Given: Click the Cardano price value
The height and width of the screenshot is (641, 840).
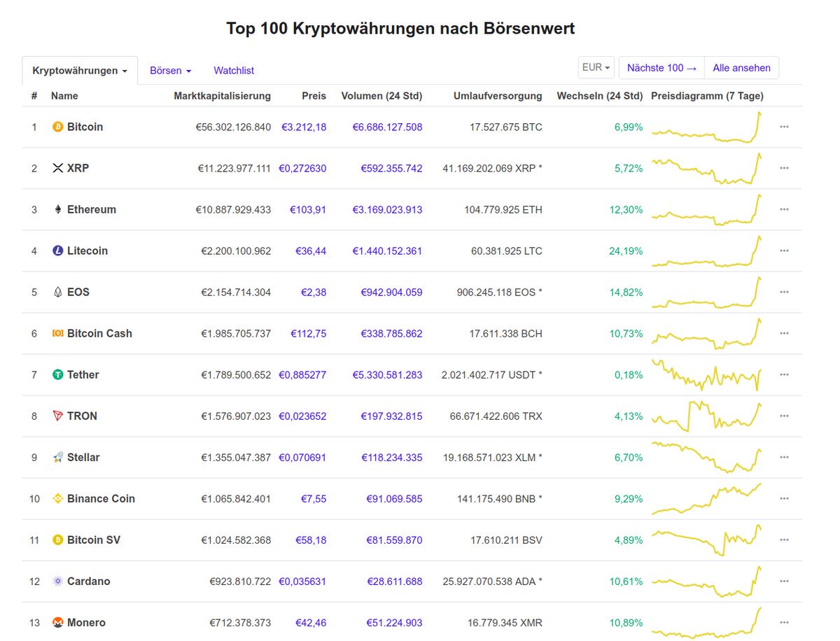Looking at the screenshot, I should pos(302,581).
